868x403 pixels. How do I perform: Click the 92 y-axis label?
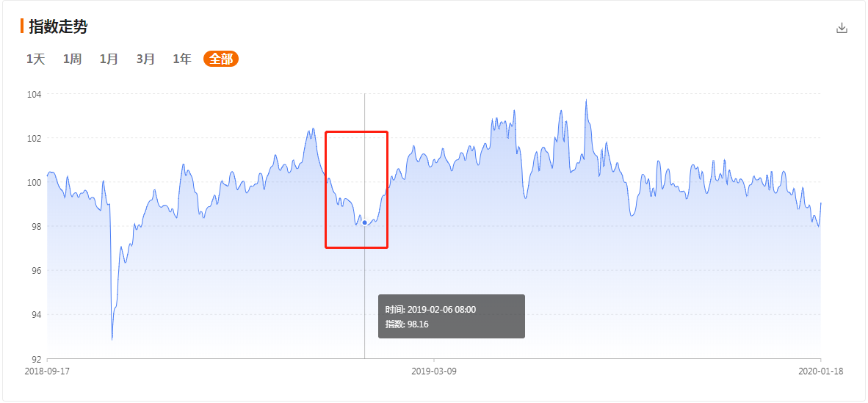[37, 359]
